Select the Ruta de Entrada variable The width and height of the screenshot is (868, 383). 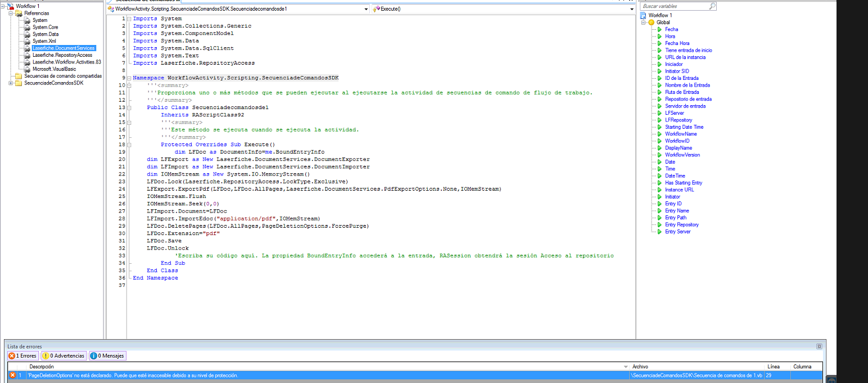(x=682, y=92)
